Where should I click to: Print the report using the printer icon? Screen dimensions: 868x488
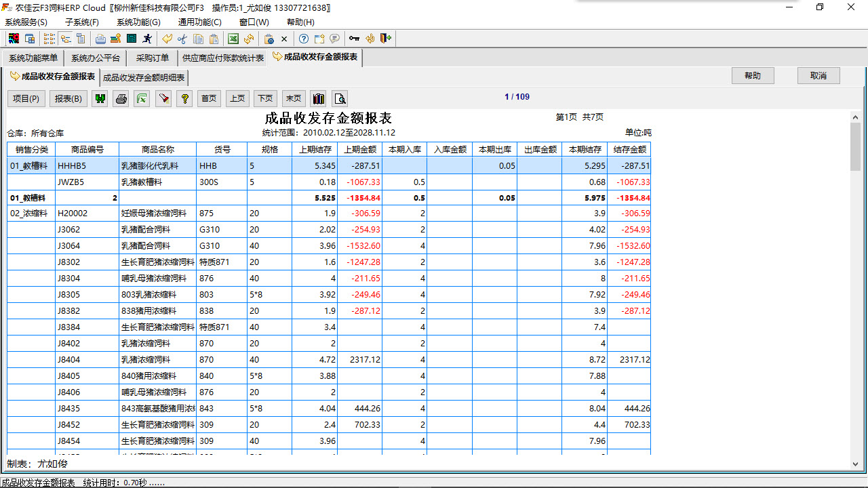pos(121,98)
